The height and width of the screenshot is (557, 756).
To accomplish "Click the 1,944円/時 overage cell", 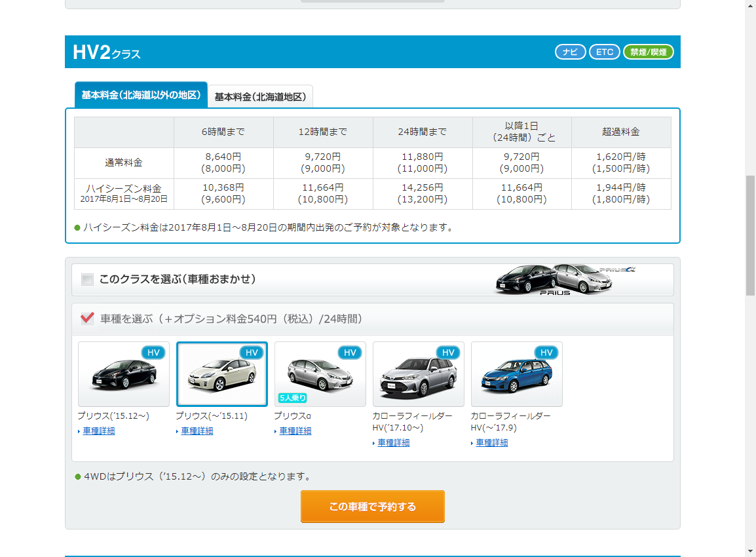I will point(621,193).
